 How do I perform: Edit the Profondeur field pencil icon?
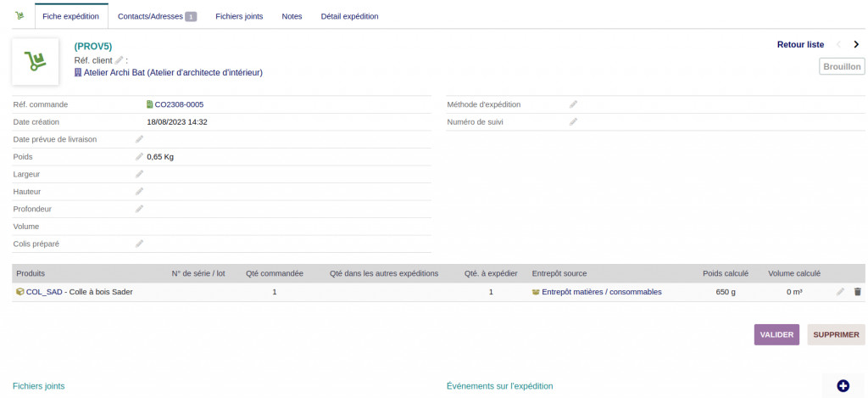[x=140, y=209]
